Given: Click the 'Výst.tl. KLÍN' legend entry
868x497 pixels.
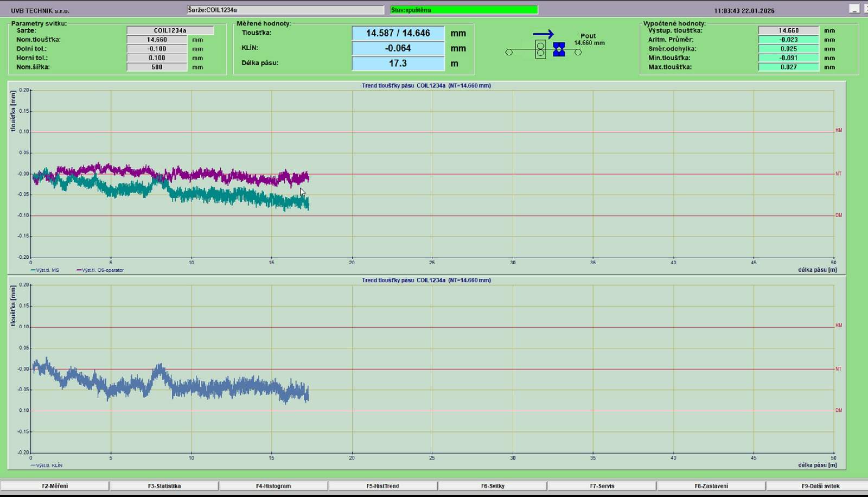Looking at the screenshot, I should pos(47,466).
